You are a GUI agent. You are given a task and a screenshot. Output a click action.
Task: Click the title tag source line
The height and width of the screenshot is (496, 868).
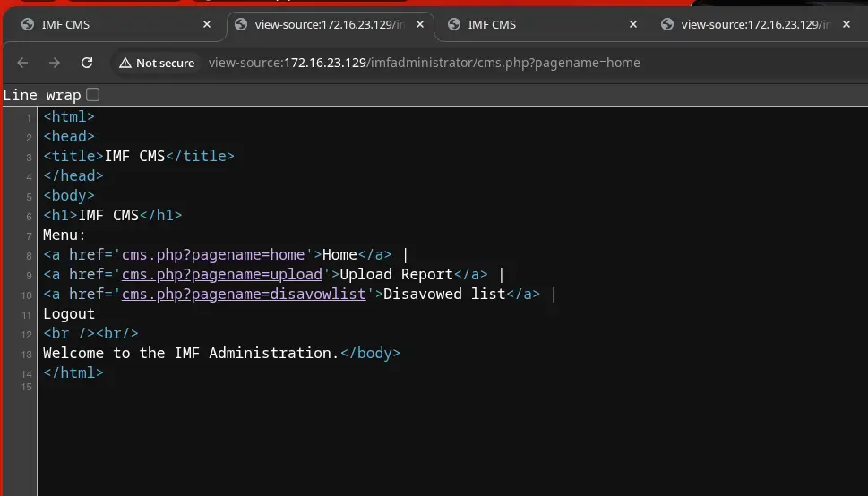click(138, 157)
